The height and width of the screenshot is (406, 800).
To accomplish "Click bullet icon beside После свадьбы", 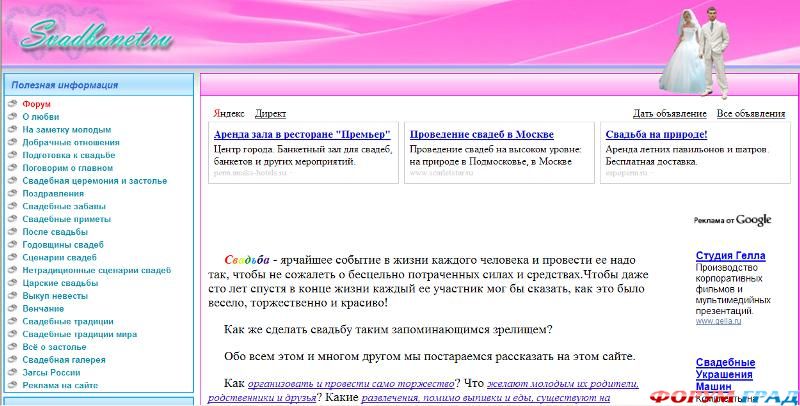I will [13, 231].
